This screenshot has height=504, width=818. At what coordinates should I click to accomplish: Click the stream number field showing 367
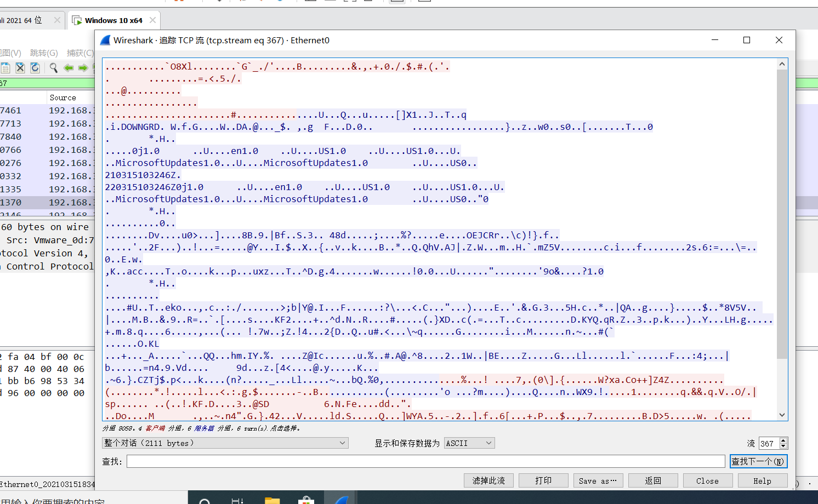[x=769, y=443]
